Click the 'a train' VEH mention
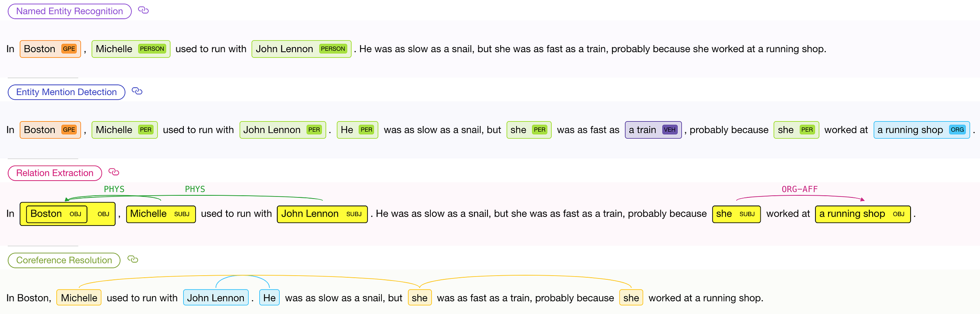The width and height of the screenshot is (980, 314). (x=653, y=130)
